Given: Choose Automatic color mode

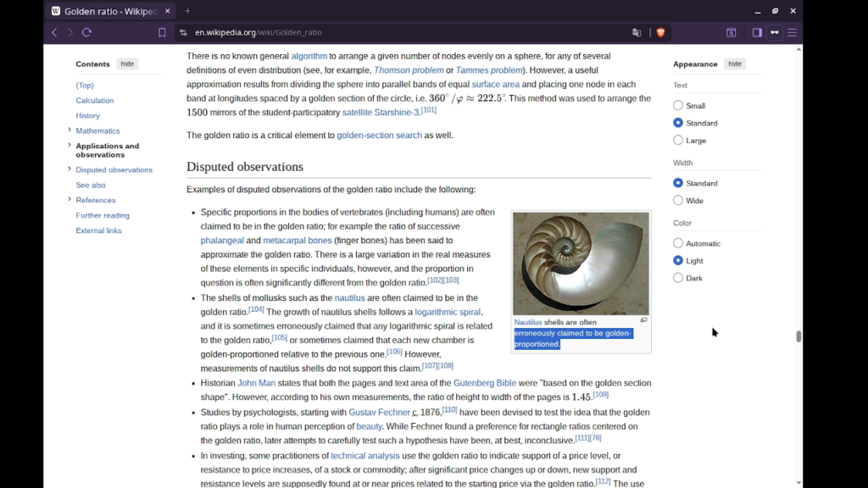Looking at the screenshot, I should click(678, 243).
